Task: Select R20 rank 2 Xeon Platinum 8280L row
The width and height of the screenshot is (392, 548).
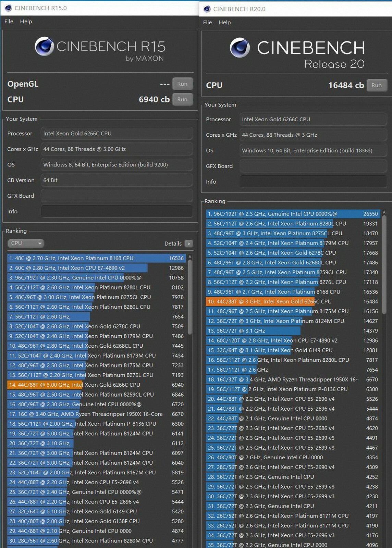Action: click(x=293, y=224)
